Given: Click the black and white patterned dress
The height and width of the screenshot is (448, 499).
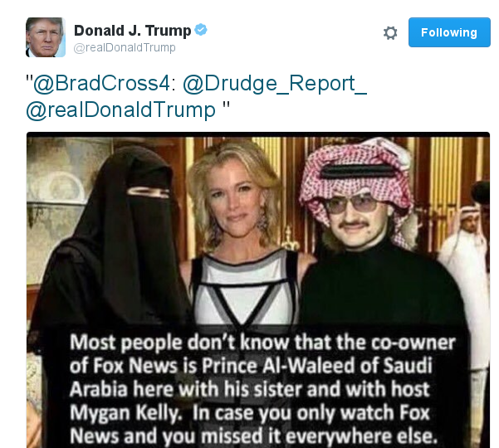Looking at the screenshot, I should pos(245,288).
